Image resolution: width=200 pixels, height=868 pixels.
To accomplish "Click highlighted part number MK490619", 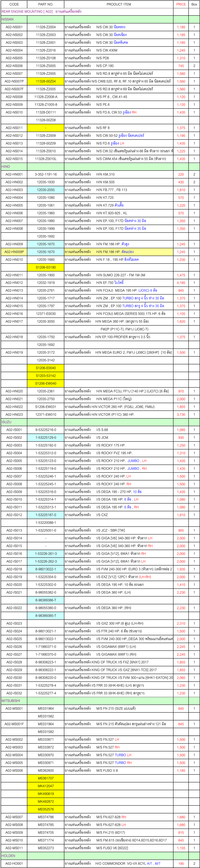I will pos(46,794).
